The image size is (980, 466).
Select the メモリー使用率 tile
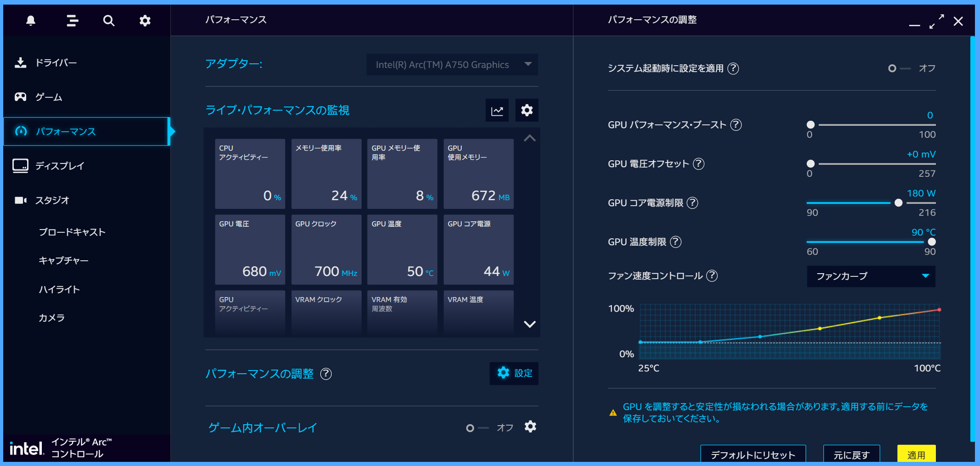pyautogui.click(x=326, y=174)
